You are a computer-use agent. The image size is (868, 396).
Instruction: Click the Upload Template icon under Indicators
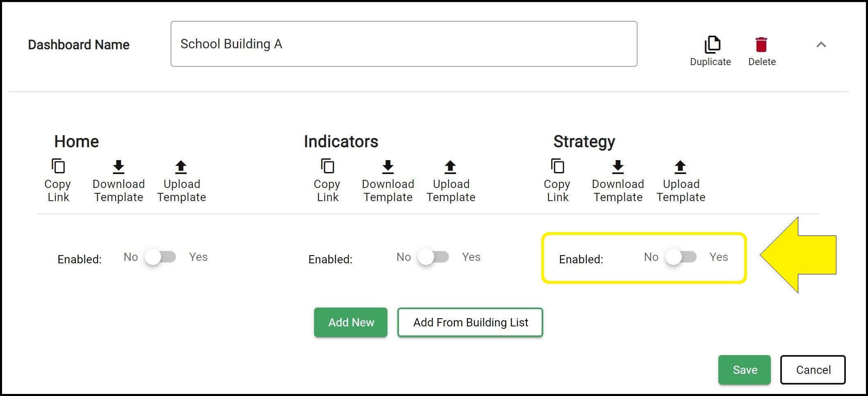click(450, 167)
